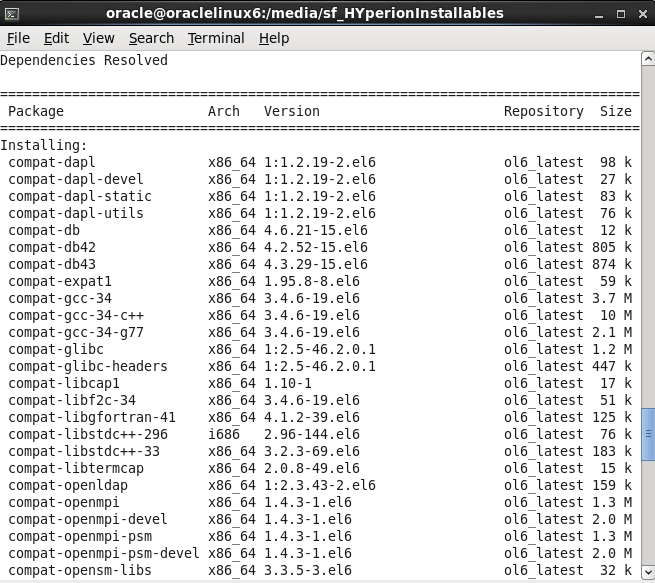Click the compat-libstdc++-296 package name

click(x=88, y=435)
